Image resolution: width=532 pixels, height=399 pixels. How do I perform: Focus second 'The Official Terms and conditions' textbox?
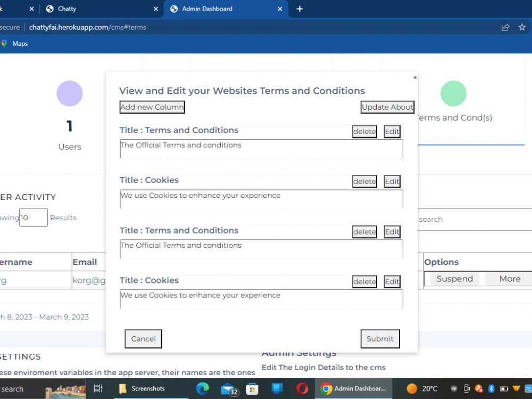[x=261, y=249]
